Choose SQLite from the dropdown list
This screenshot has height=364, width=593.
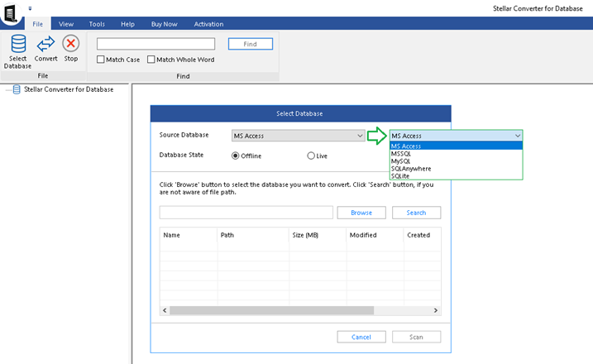[456, 176]
